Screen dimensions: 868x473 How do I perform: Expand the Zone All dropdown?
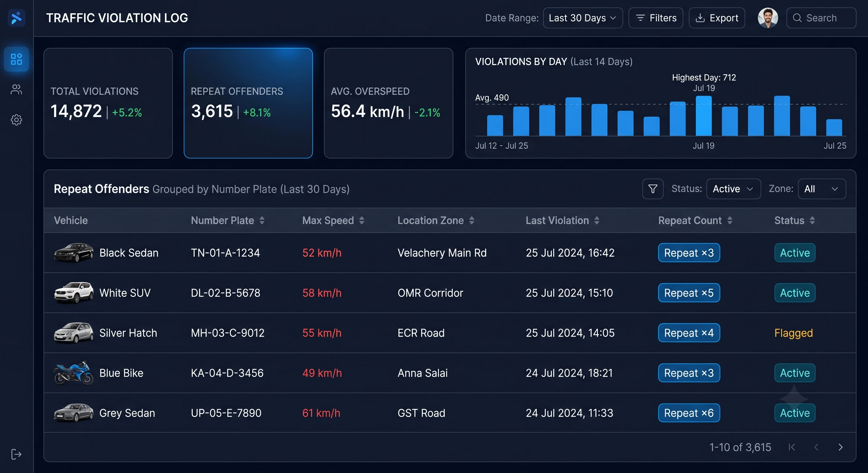pyautogui.click(x=821, y=189)
